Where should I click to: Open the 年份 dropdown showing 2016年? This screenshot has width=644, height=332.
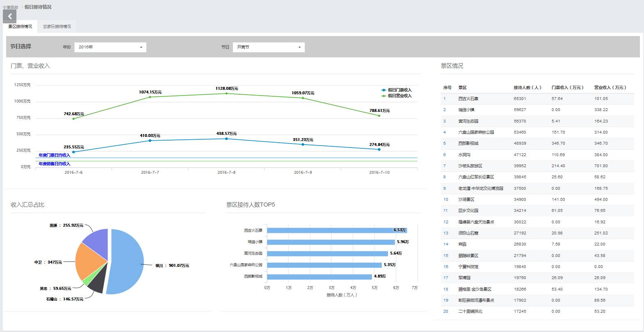[110, 47]
